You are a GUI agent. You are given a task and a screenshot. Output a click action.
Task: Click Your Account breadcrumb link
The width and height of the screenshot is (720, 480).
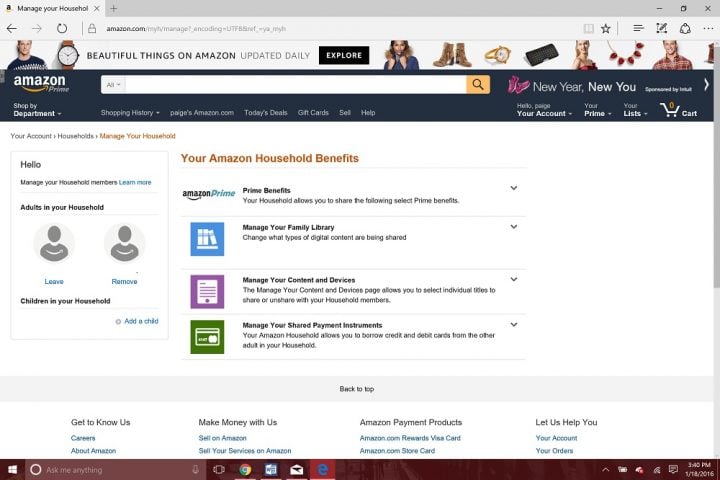pyautogui.click(x=31, y=136)
